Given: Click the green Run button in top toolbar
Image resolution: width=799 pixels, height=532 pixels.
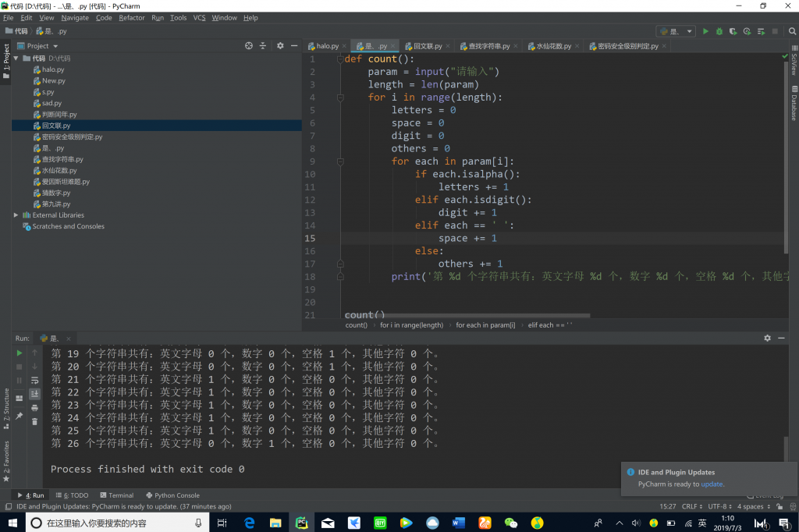Looking at the screenshot, I should pos(706,31).
